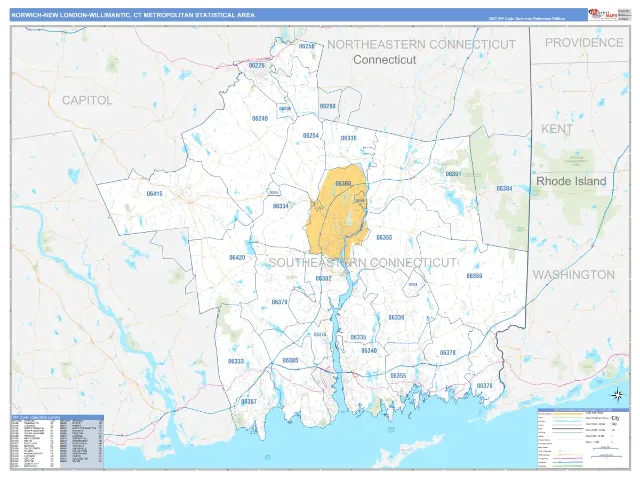
Task: Select ZIP code label 06335
Action: (x=358, y=337)
